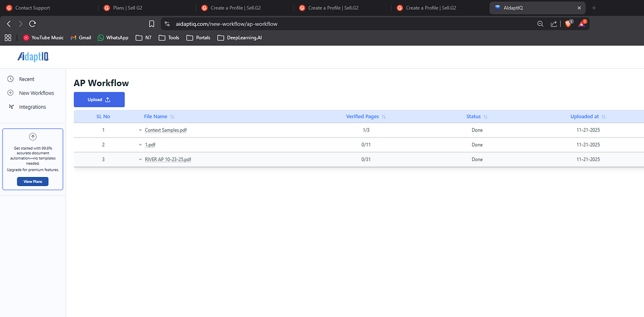
Task: Open a new browser tab with the plus icon
Action: tap(594, 8)
